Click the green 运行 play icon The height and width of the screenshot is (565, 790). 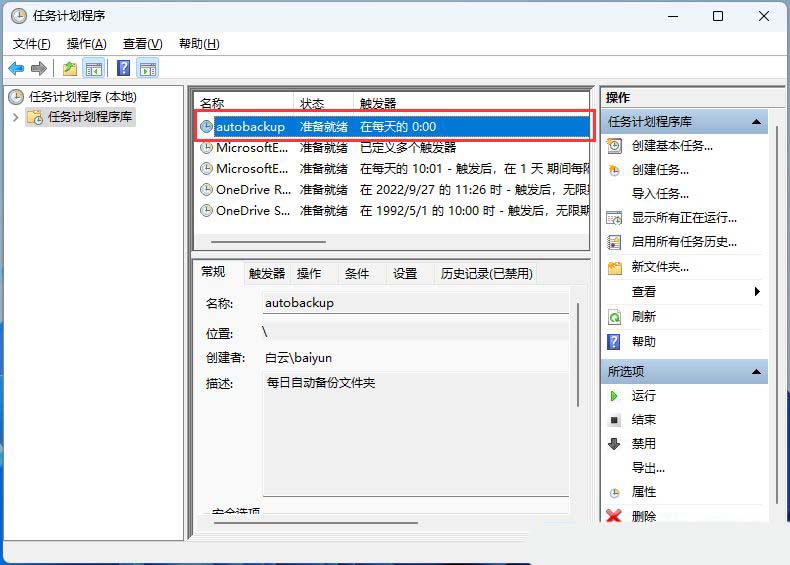tap(614, 396)
